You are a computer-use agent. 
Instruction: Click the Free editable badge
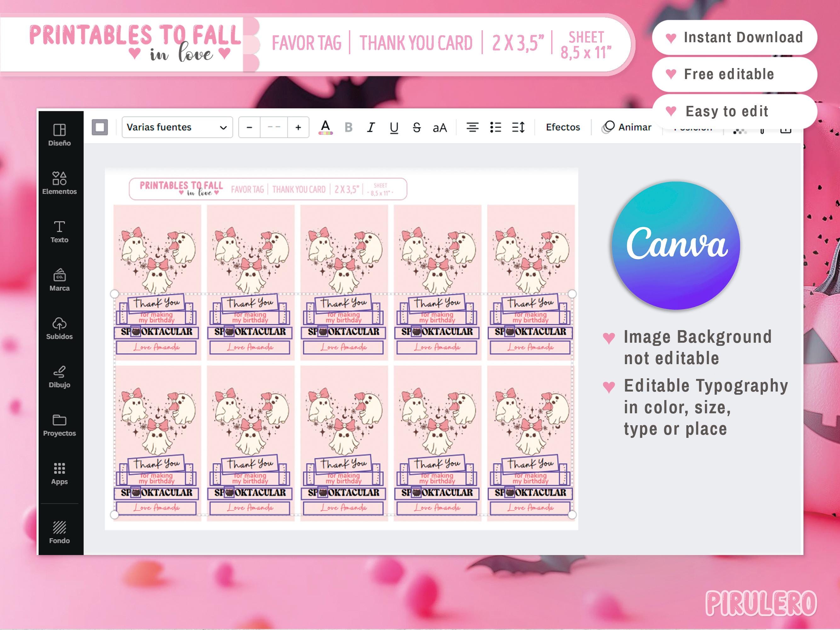(734, 74)
